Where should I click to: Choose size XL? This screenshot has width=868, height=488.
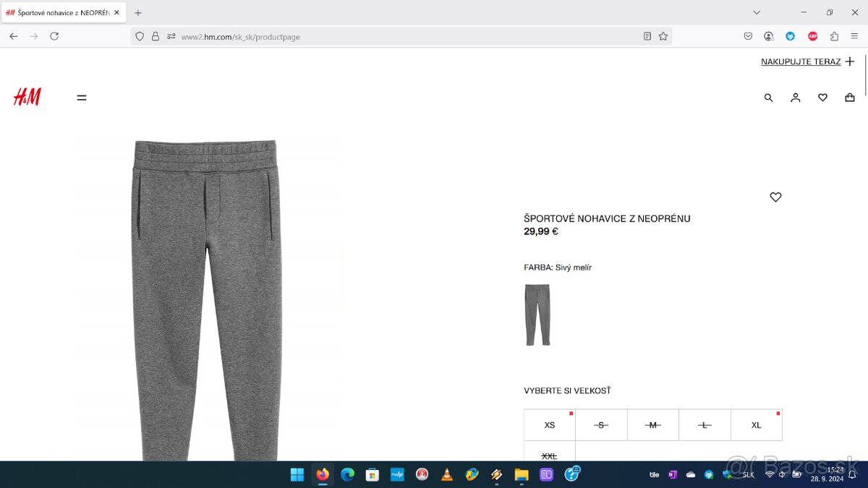pos(757,424)
